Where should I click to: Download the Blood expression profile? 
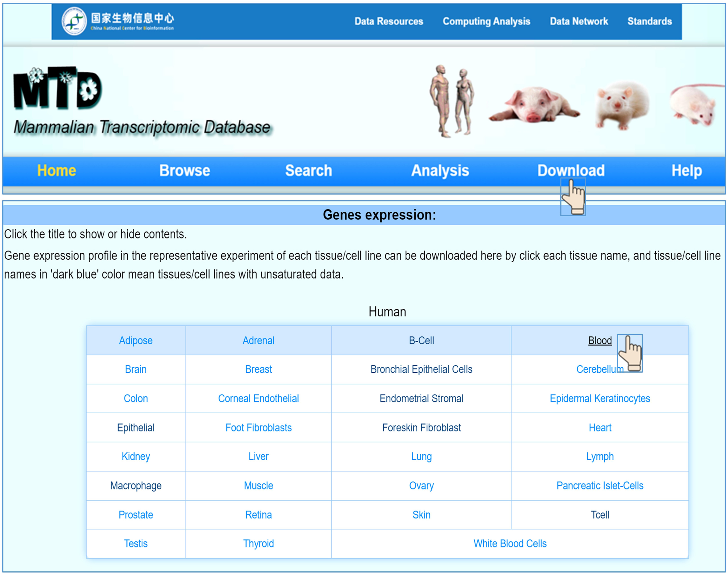[599, 341]
